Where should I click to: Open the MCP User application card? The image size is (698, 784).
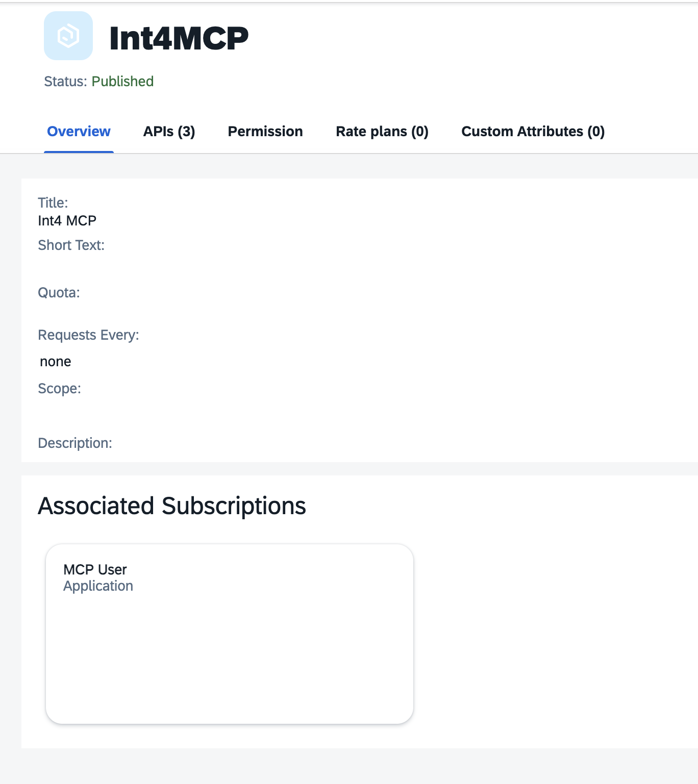pyautogui.click(x=230, y=634)
